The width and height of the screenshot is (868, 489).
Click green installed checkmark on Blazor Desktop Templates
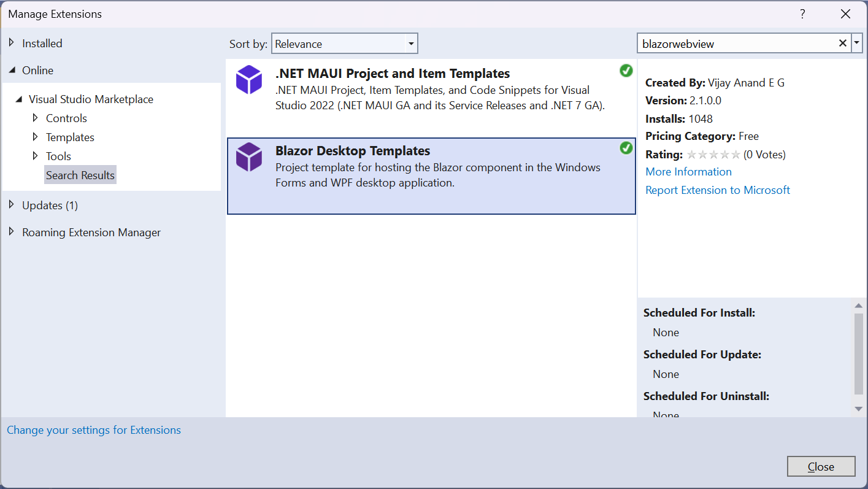[626, 148]
